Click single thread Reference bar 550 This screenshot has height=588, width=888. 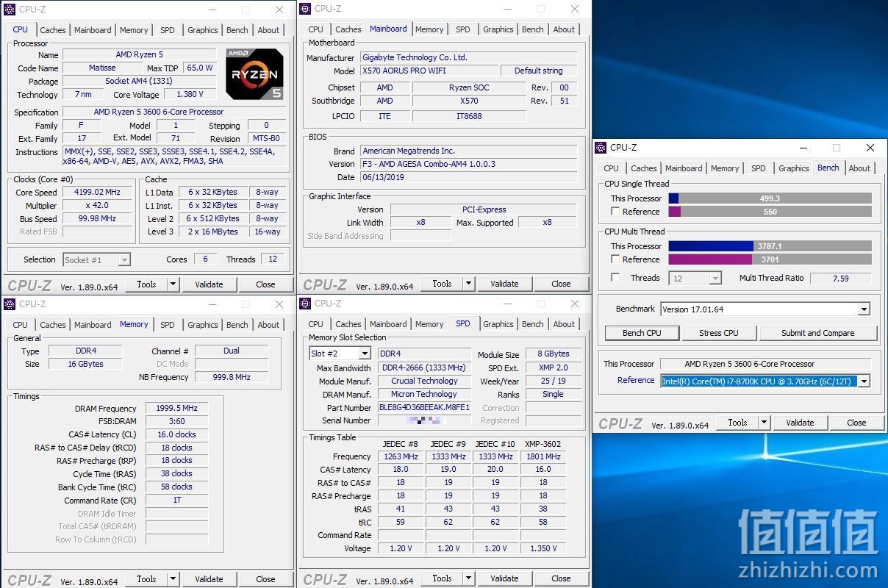click(770, 212)
